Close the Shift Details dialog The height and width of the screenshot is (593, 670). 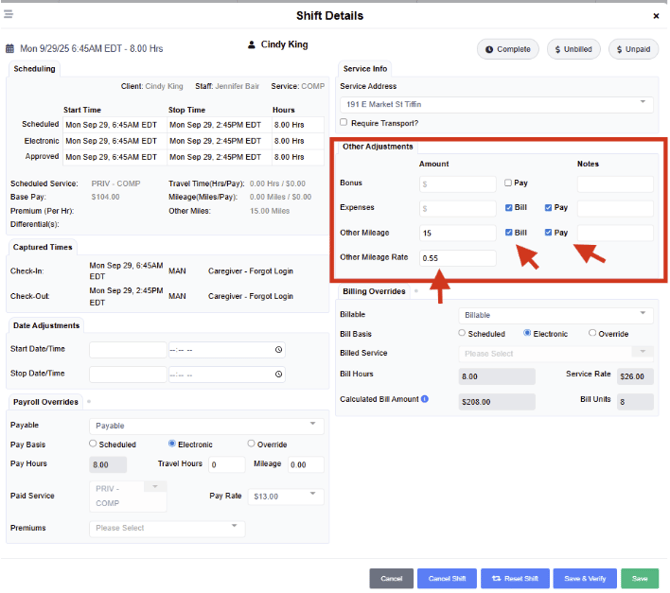coord(655,16)
